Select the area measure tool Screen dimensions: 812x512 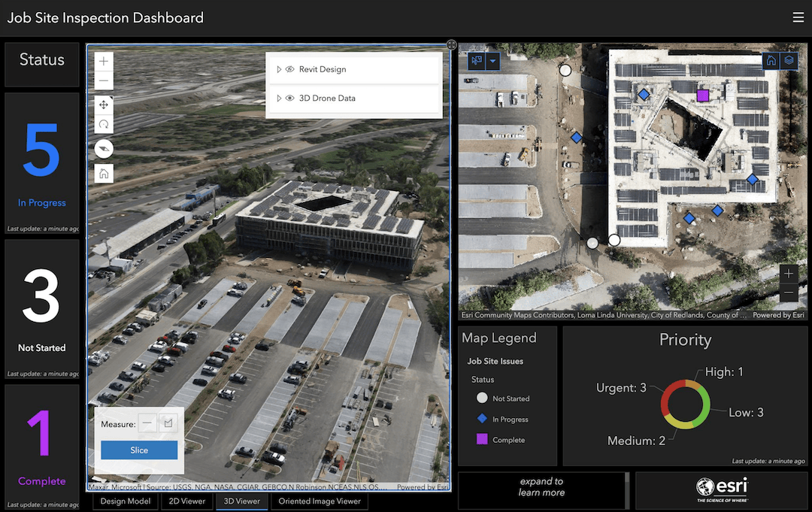(167, 423)
